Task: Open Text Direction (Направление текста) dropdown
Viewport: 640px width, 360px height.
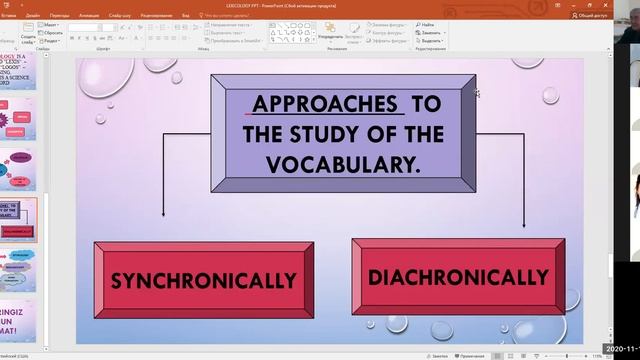Action: pos(229,25)
